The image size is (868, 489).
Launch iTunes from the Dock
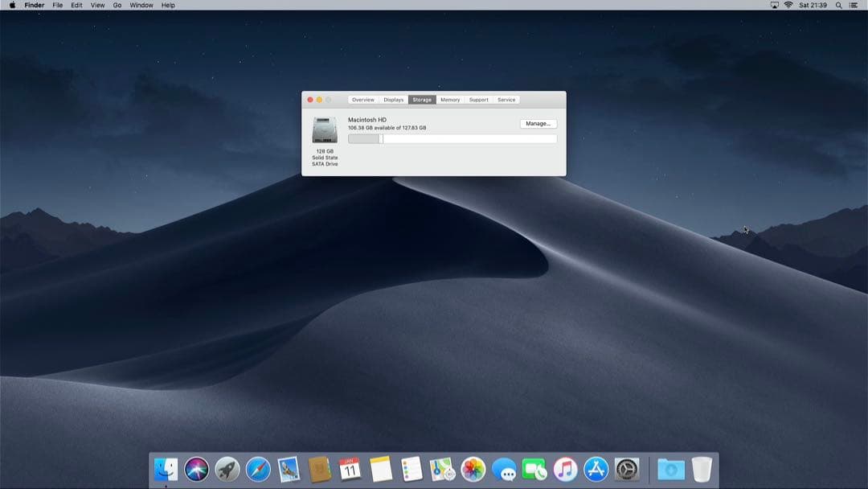567,469
